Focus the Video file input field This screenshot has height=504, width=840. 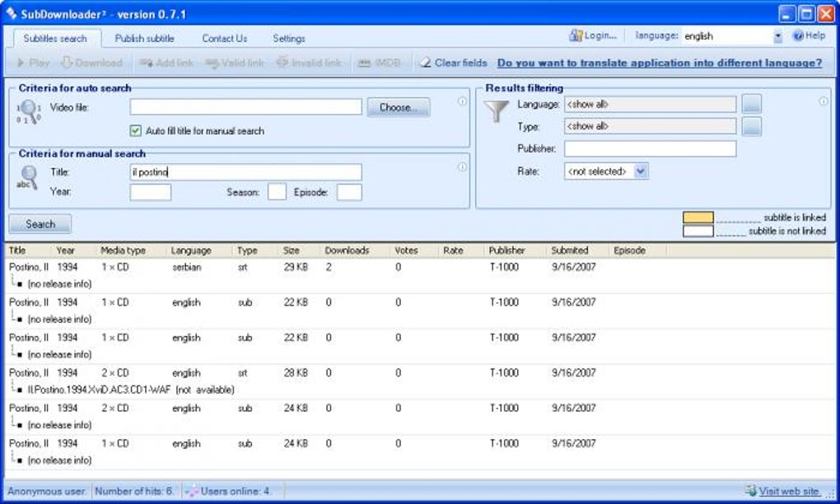(246, 106)
